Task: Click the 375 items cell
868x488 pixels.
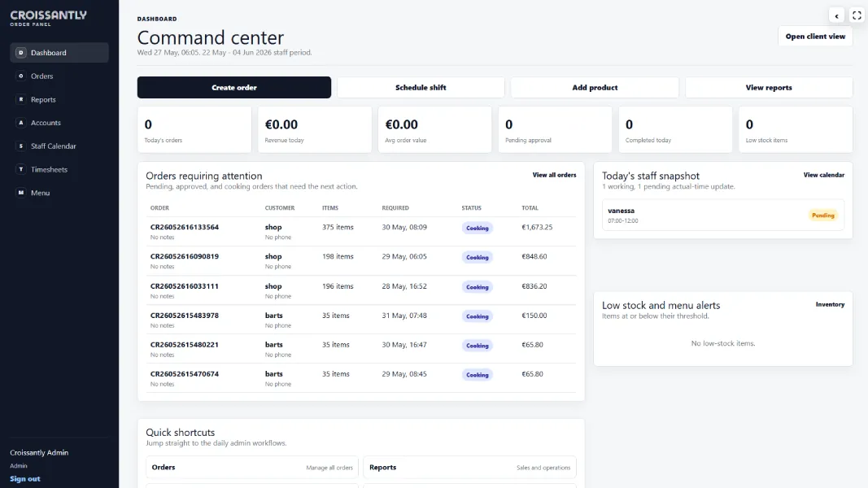Action: coord(338,227)
